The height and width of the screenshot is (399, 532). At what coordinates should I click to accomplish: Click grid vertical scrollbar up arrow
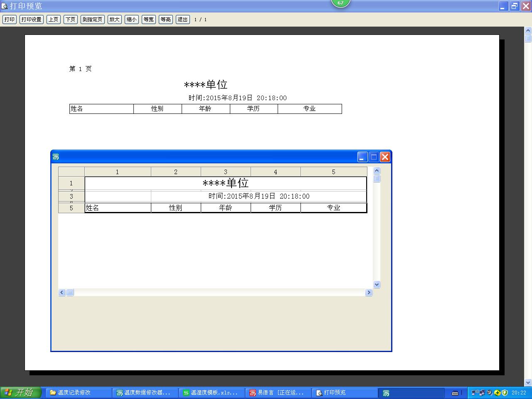pyautogui.click(x=377, y=170)
